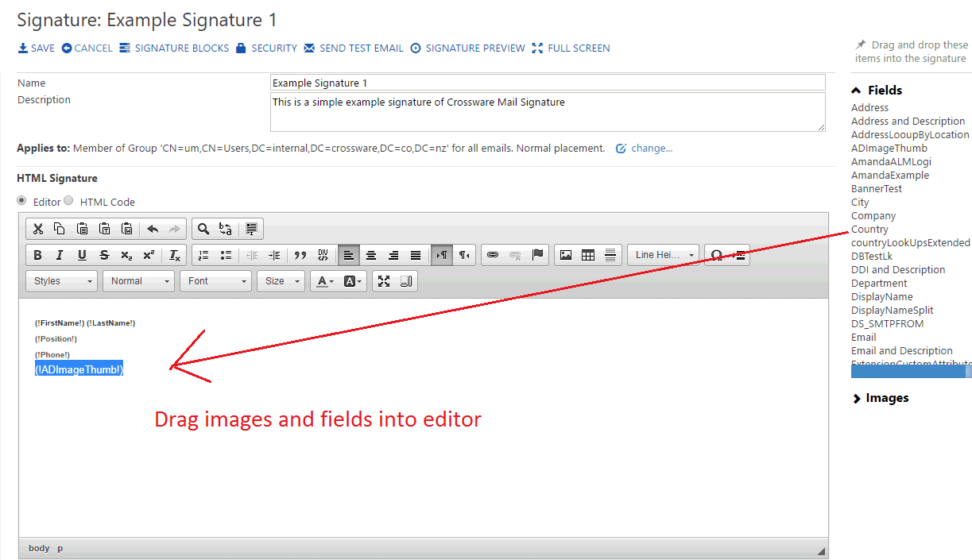Screen dimensions: 972x560
Task: Click Paste as plain text icon
Action: (x=104, y=229)
